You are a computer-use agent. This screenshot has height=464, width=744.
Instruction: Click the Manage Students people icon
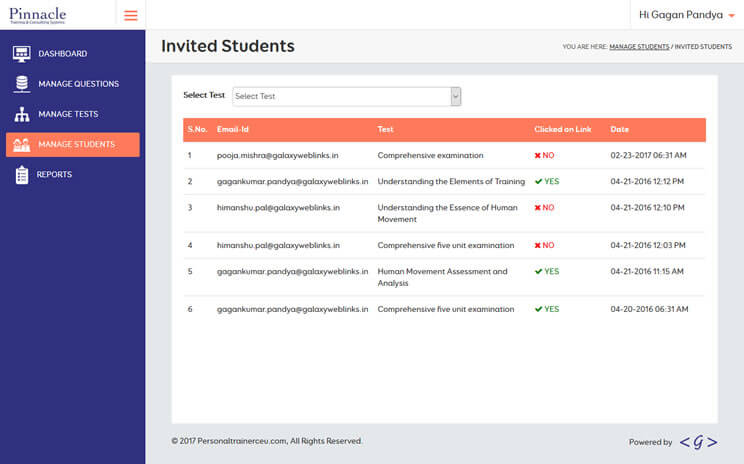[22, 145]
